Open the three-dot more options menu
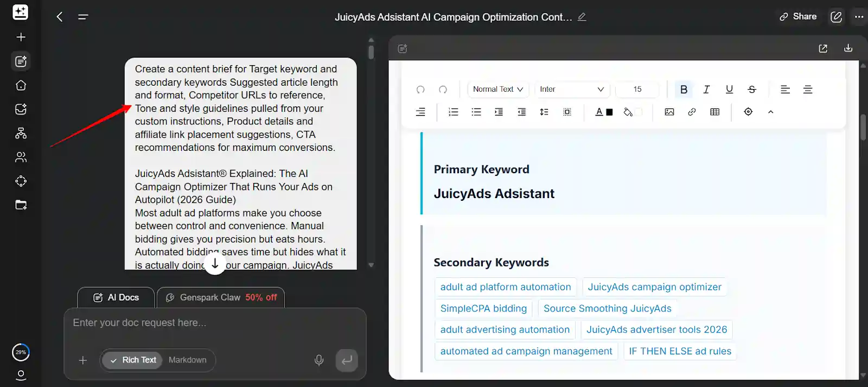This screenshot has height=387, width=868. 859,17
